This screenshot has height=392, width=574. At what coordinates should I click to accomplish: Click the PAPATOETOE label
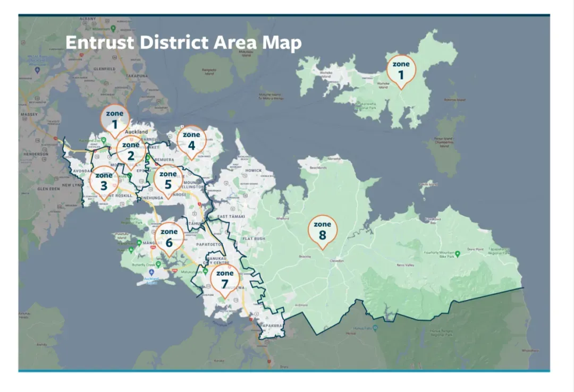click(209, 244)
